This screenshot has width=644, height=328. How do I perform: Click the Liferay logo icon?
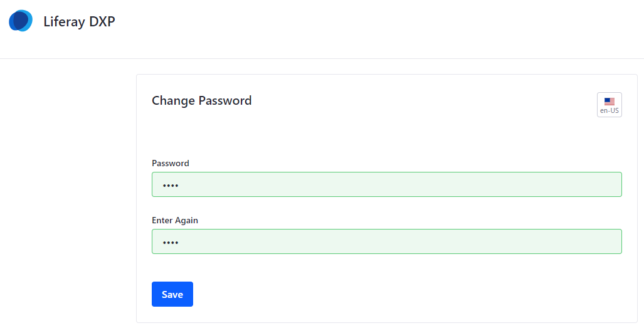click(21, 21)
